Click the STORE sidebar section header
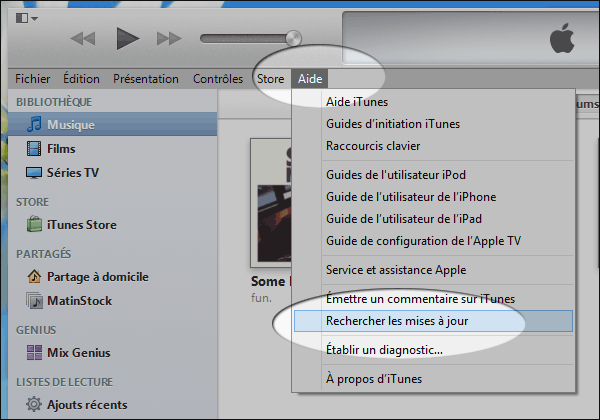600x420 pixels. 33,202
